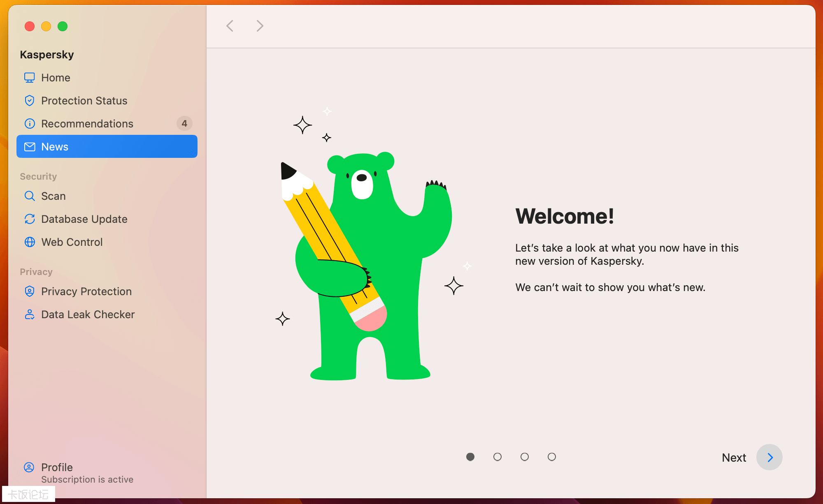This screenshot has height=504, width=823.
Task: Open the Scan section
Action: (x=107, y=196)
